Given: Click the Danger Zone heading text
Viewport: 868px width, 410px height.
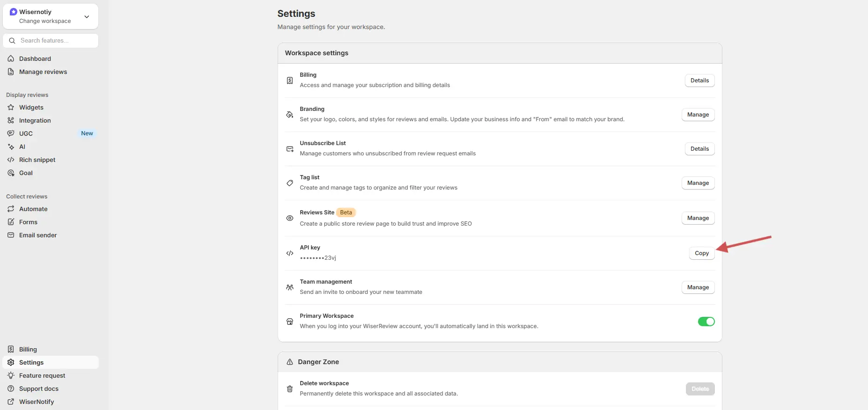Looking at the screenshot, I should click(x=318, y=362).
